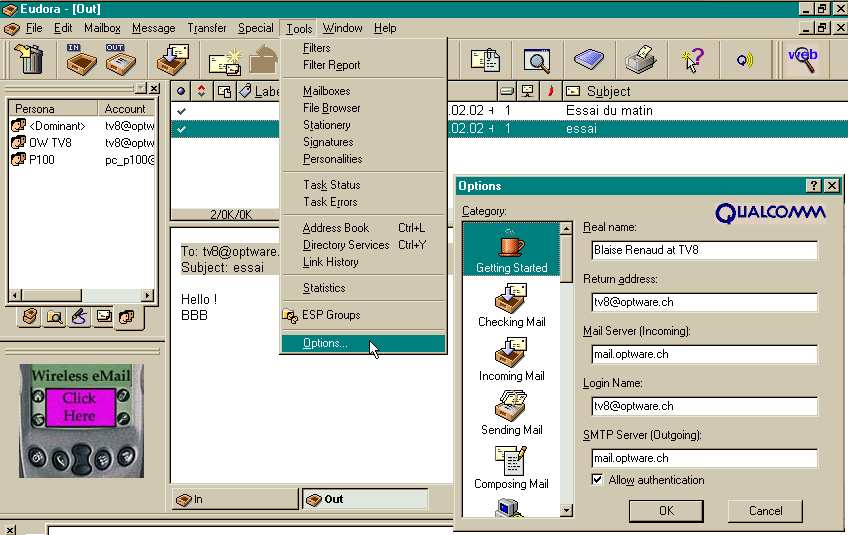Select the <Dominant> persona row
This screenshot has height=535, width=848.
coord(82,126)
